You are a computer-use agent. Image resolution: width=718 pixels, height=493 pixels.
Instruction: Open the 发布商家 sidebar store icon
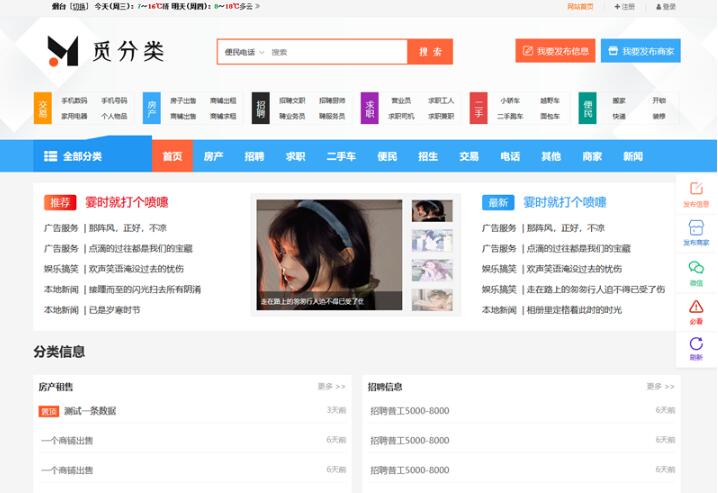click(696, 233)
